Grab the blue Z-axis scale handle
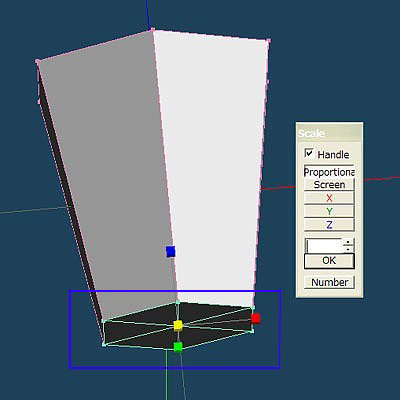The height and width of the screenshot is (400, 400). click(170, 251)
